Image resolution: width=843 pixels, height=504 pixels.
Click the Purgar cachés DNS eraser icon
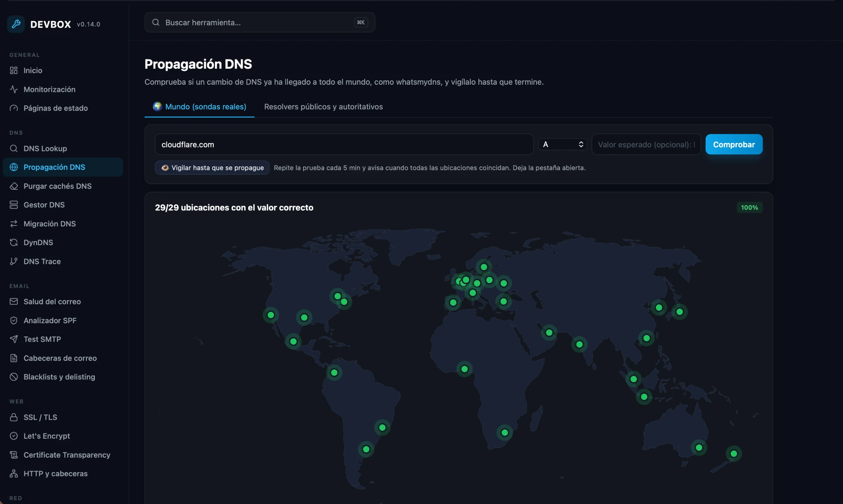(14, 186)
